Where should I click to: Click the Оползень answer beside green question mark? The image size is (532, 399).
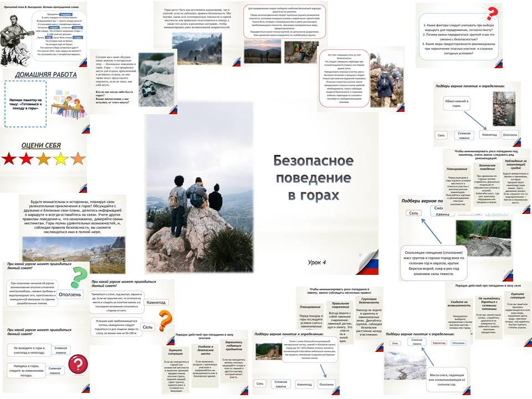70,294
